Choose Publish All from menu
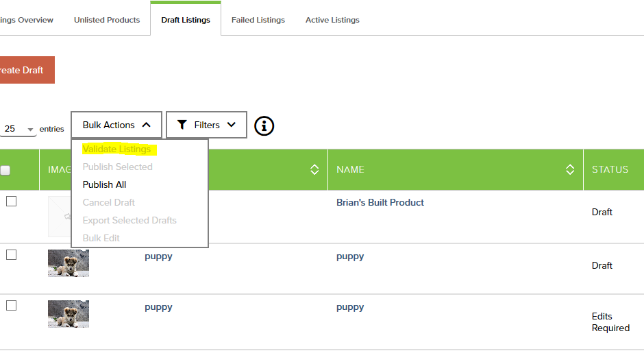This screenshot has width=644, height=351. click(x=104, y=184)
